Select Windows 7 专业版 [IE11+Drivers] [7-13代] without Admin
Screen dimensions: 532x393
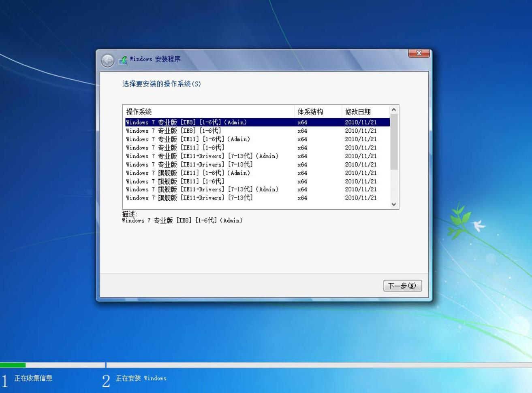point(257,165)
